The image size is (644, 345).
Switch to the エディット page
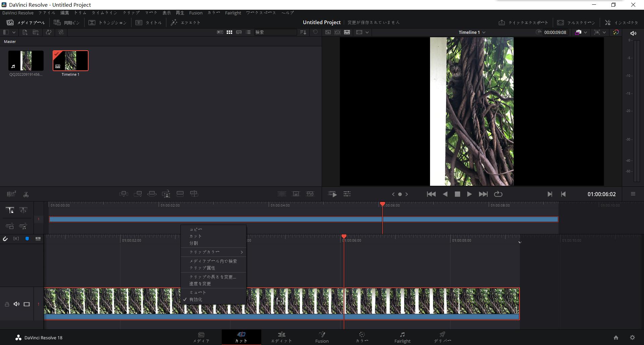click(x=281, y=337)
